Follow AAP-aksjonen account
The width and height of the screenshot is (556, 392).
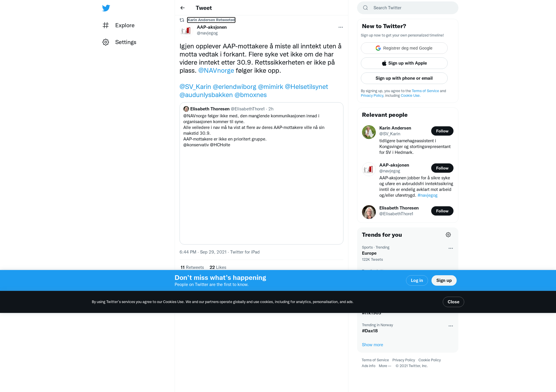442,168
